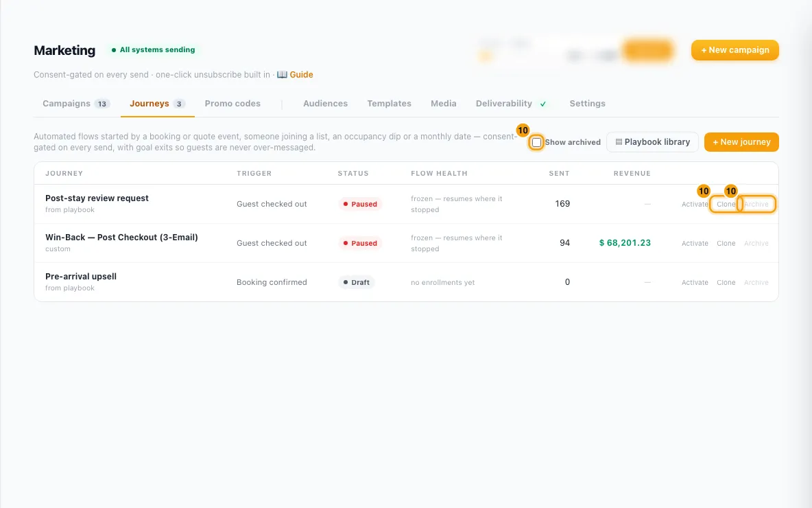
Task: Activate the Post-stay review request journey
Action: pos(695,205)
